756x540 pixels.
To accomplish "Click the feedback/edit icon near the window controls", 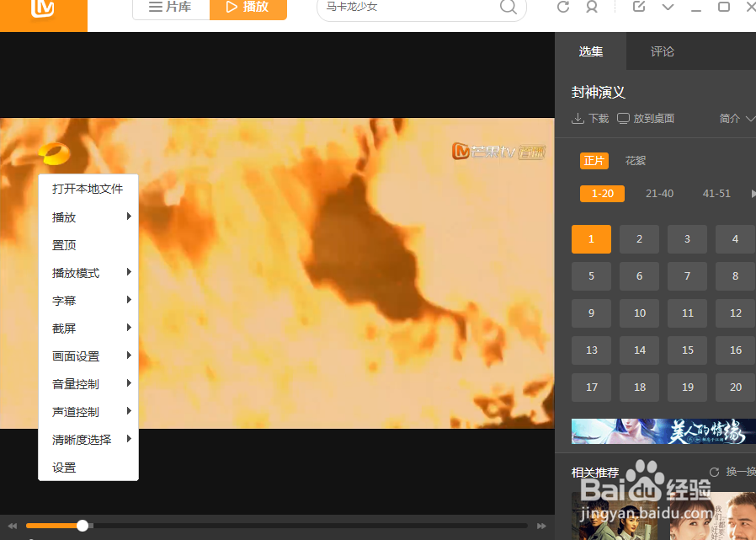I will (641, 8).
